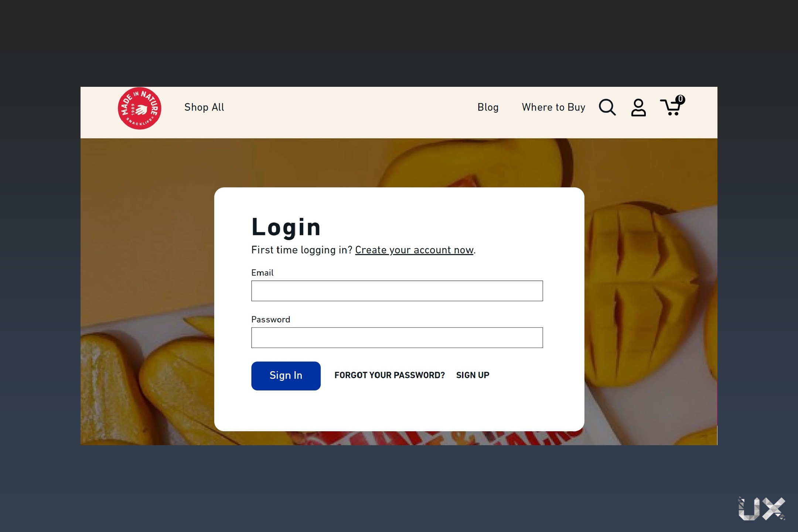Image resolution: width=798 pixels, height=532 pixels.
Task: Go to the Blog page
Action: tap(488, 107)
